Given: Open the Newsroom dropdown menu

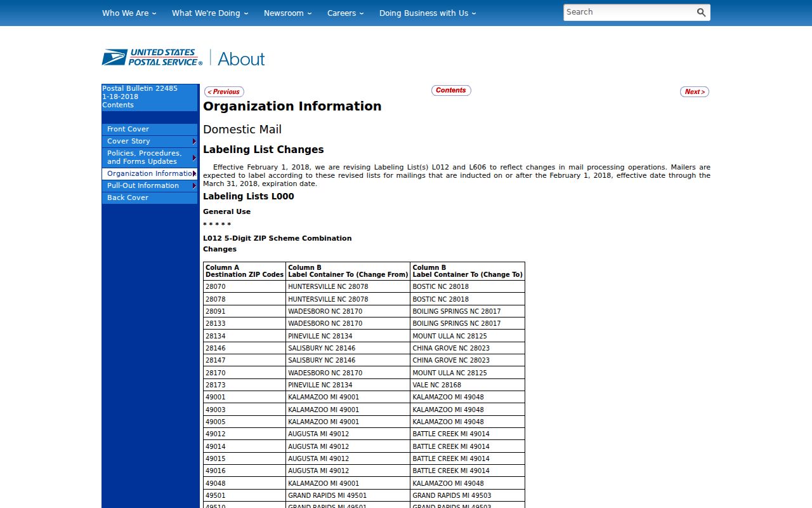Looking at the screenshot, I should click(288, 13).
